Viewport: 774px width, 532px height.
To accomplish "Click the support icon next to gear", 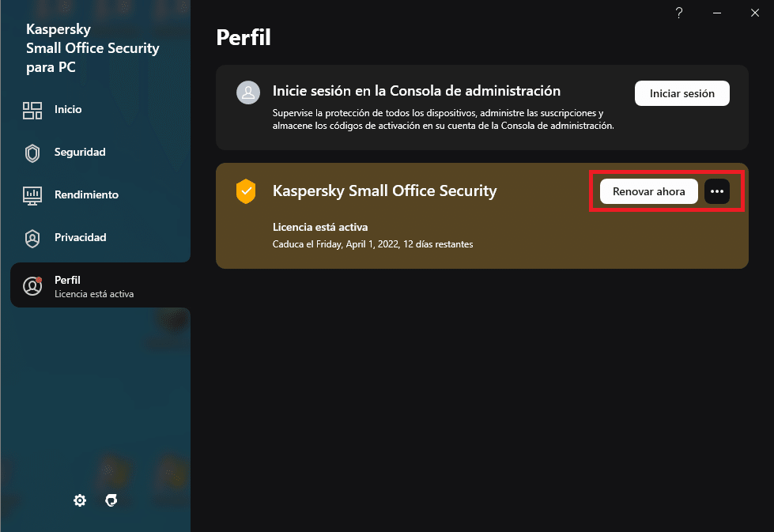I will pos(111,500).
